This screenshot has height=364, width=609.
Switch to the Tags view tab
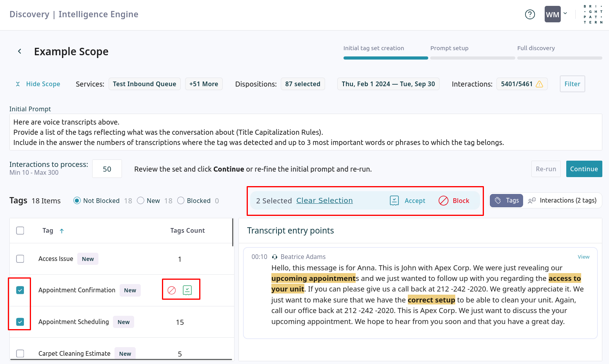506,200
